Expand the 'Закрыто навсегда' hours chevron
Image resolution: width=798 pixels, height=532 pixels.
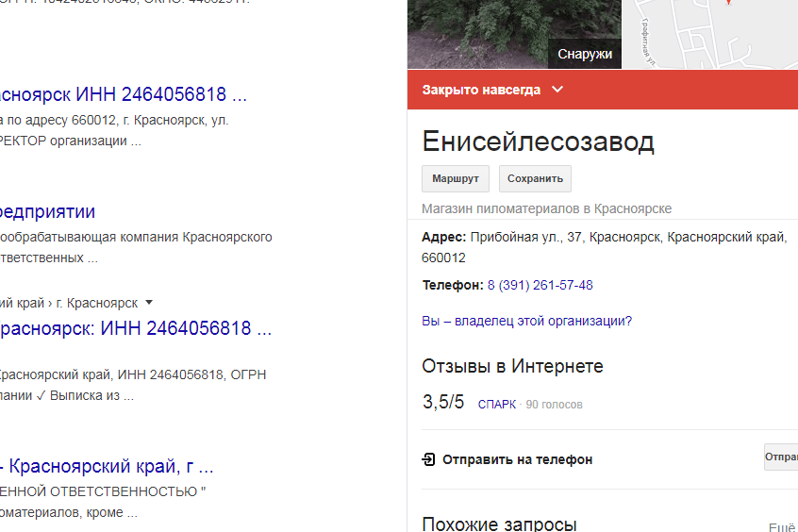557,90
